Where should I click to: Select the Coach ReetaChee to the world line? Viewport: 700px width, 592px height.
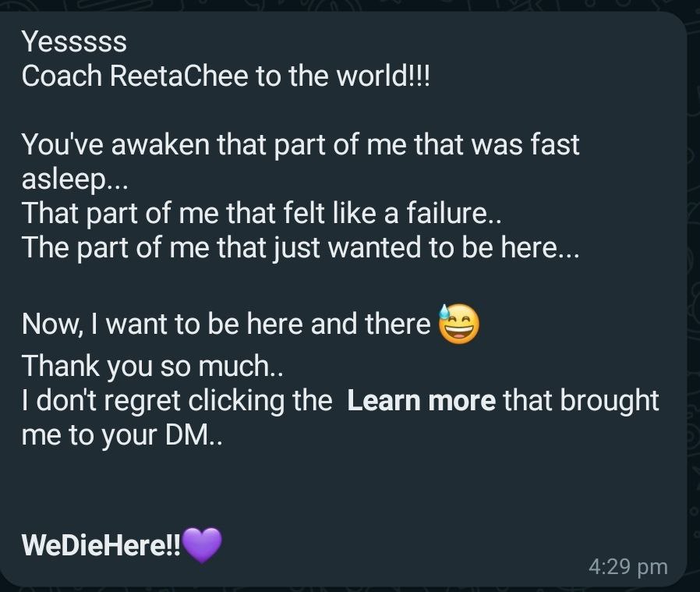point(226,76)
